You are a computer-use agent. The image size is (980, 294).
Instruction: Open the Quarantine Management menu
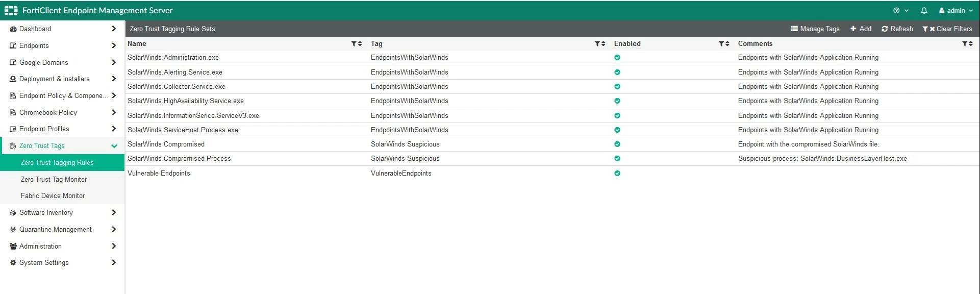[62, 230]
